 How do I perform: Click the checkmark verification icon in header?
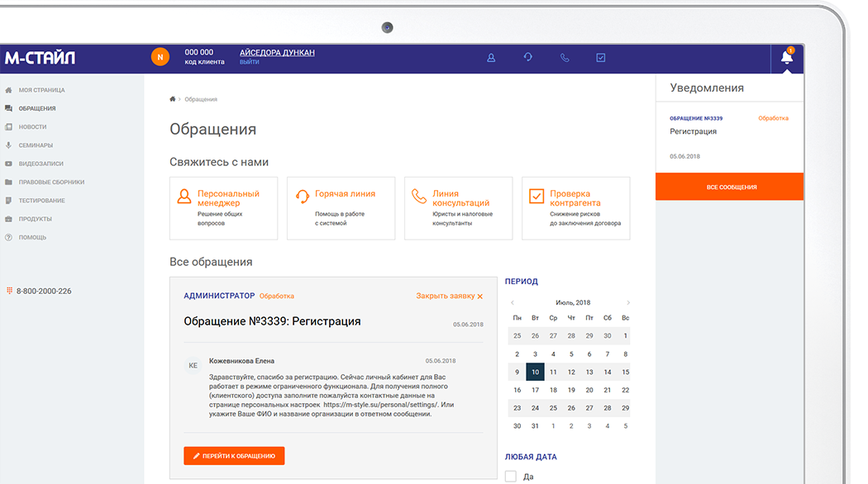[x=601, y=58]
